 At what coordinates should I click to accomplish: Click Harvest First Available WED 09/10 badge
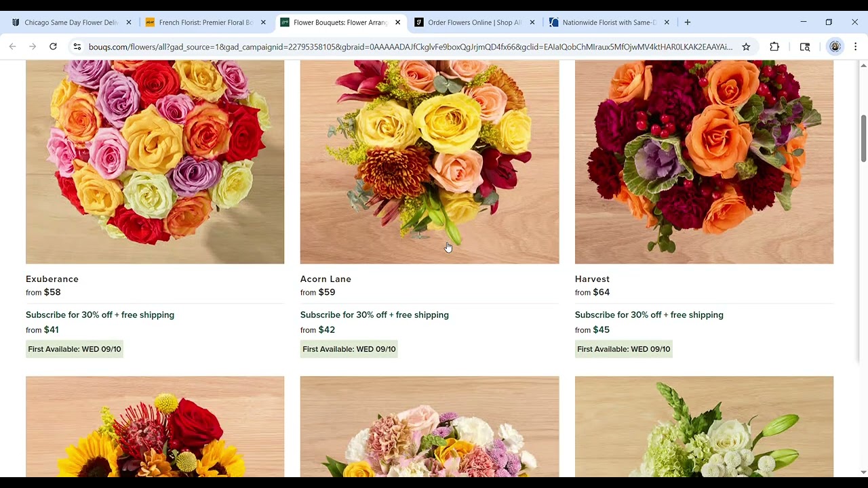[x=624, y=349]
